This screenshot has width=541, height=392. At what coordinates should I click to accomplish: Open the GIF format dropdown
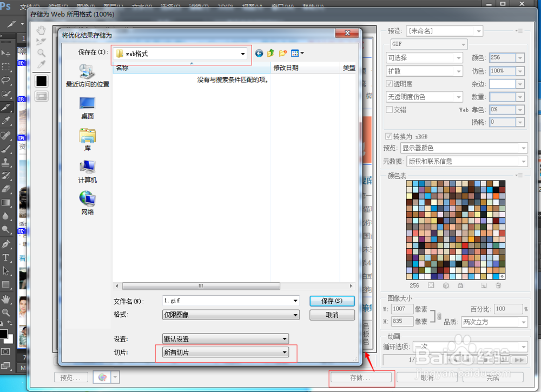pyautogui.click(x=429, y=44)
